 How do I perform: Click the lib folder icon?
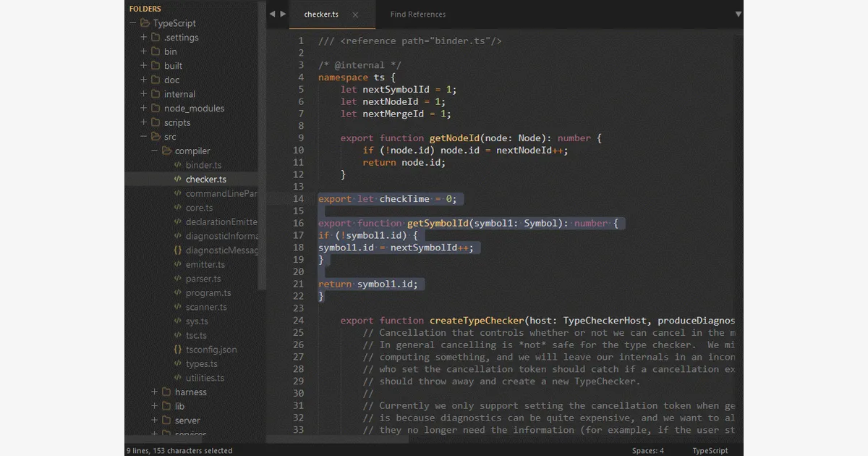click(x=166, y=406)
